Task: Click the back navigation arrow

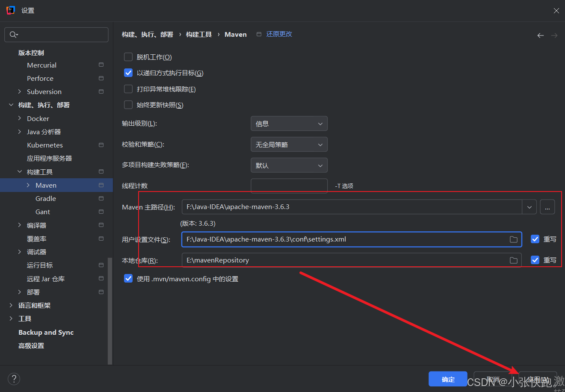Action: [x=541, y=35]
